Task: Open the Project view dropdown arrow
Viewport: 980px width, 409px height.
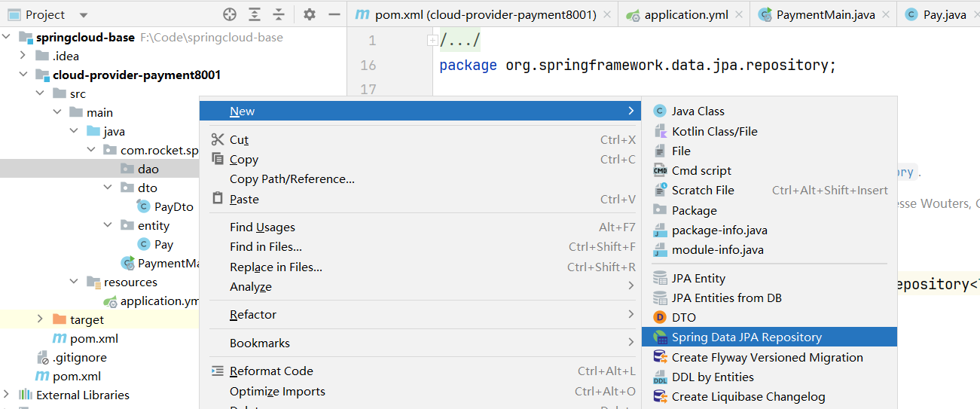Action: [x=83, y=15]
